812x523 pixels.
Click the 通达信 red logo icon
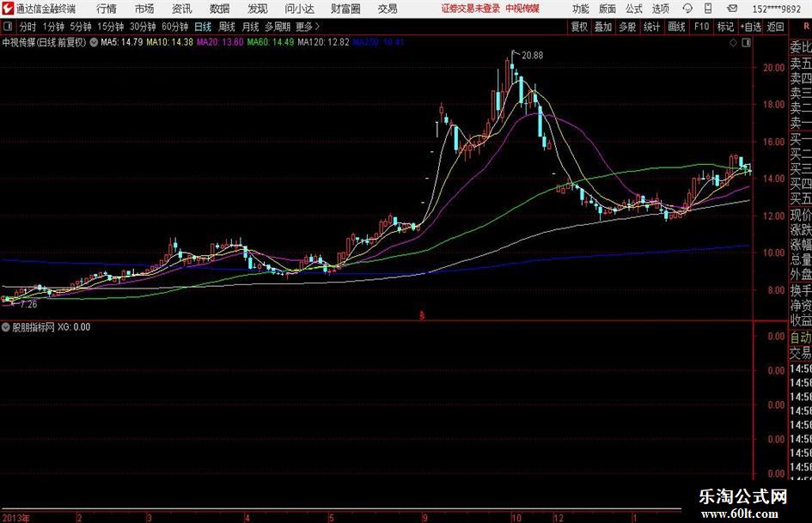[x=8, y=9]
